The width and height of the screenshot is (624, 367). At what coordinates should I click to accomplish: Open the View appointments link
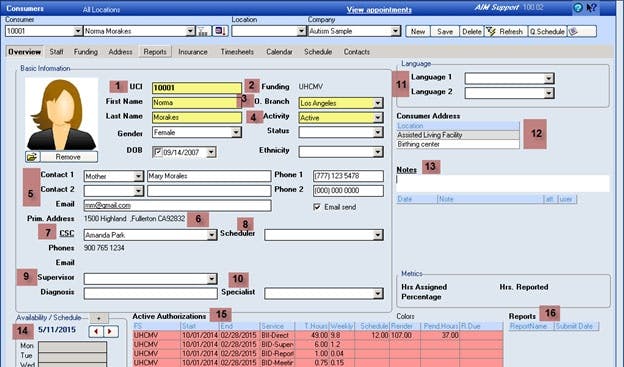point(379,10)
